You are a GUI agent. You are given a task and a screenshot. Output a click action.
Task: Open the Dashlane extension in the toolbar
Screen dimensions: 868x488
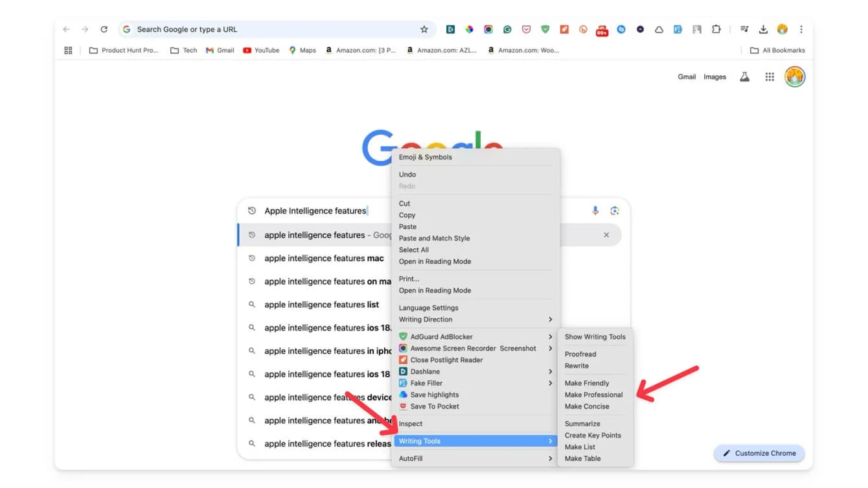(x=450, y=29)
